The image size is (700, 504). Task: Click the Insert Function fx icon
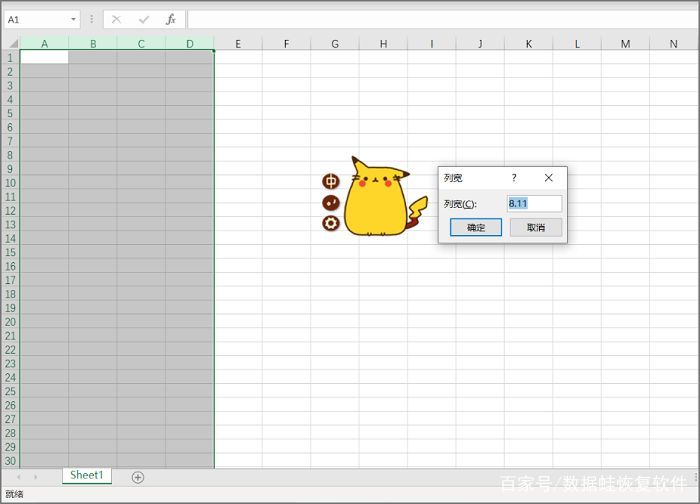click(171, 19)
